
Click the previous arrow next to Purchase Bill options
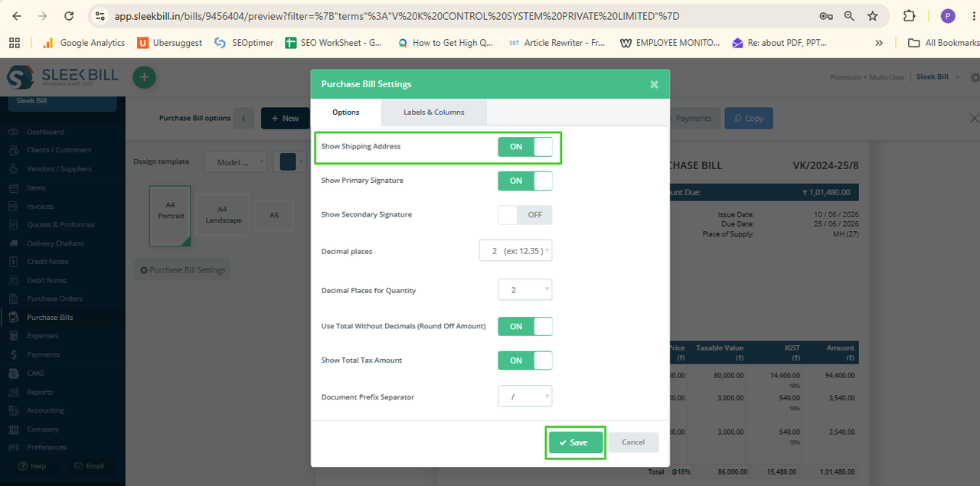[x=243, y=118]
